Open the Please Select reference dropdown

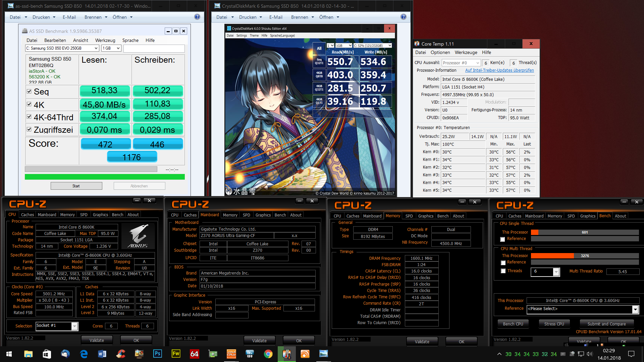coord(635,309)
